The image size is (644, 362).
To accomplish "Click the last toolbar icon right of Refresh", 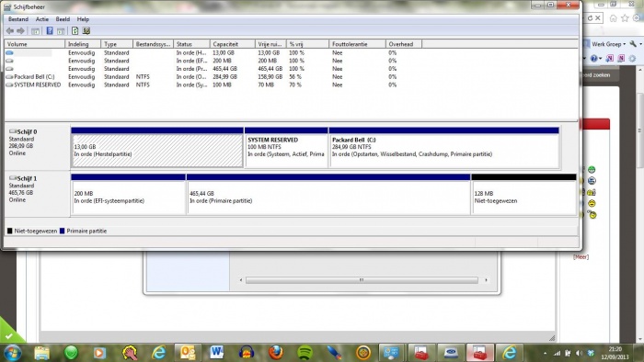I will (x=86, y=30).
